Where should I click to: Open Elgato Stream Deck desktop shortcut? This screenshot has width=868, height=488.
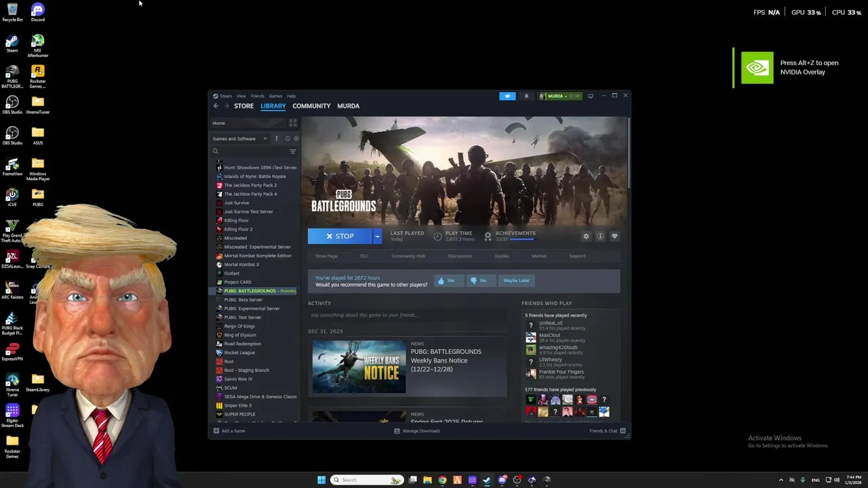pos(12,415)
